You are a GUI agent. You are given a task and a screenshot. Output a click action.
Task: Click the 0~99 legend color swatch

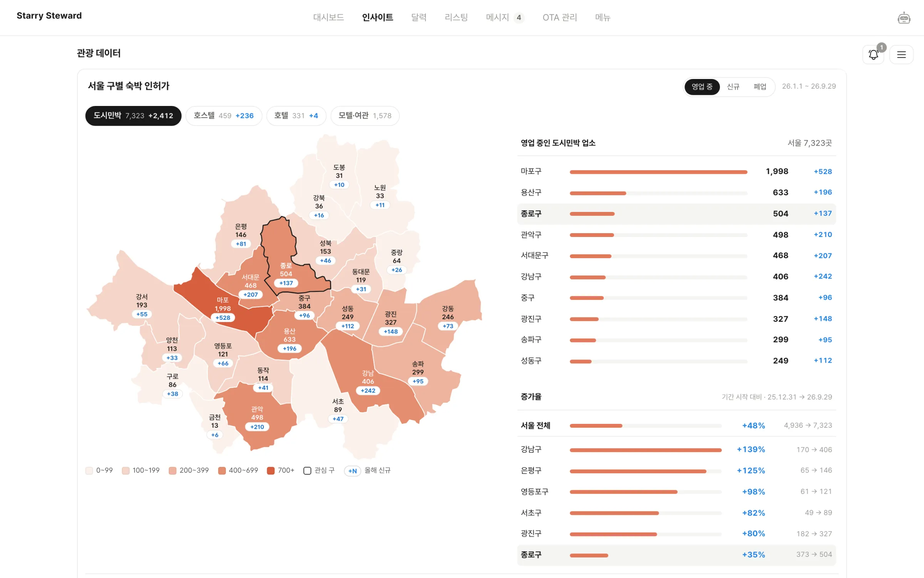(89, 470)
